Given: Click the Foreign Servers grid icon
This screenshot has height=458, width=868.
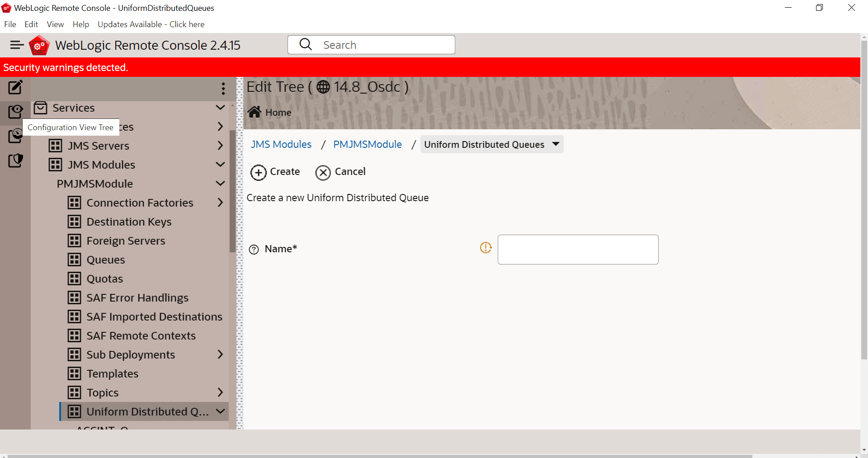Looking at the screenshot, I should [x=75, y=241].
